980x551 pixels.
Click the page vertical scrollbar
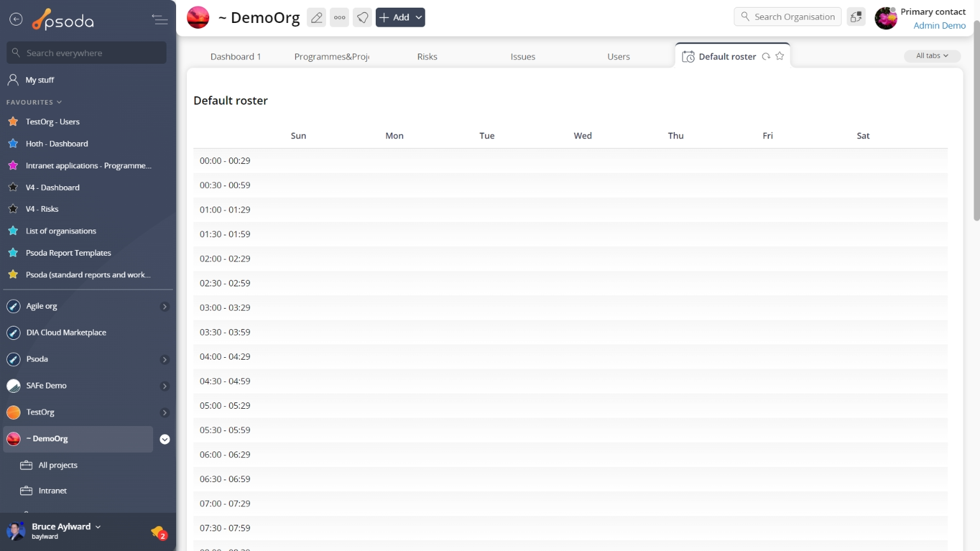click(976, 121)
